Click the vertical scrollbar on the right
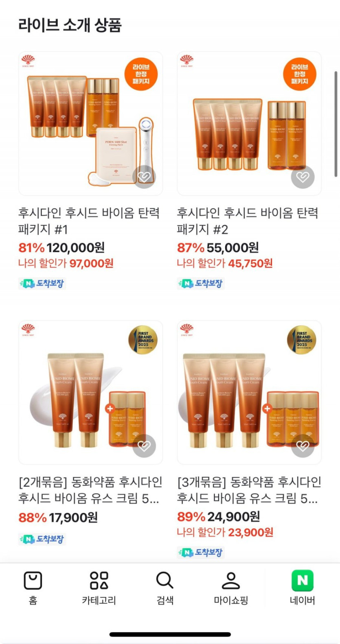 pos(336,124)
